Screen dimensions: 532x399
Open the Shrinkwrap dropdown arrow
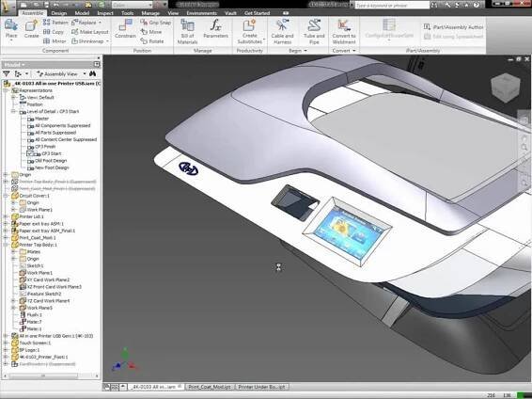(x=107, y=41)
